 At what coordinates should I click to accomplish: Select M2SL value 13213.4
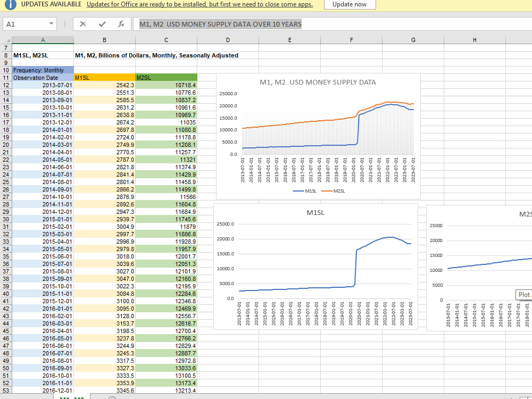click(166, 390)
